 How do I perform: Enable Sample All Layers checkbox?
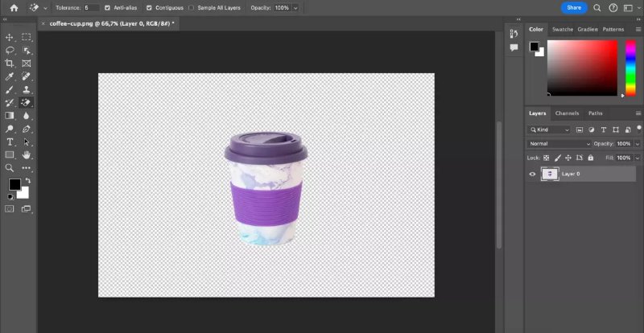click(191, 7)
